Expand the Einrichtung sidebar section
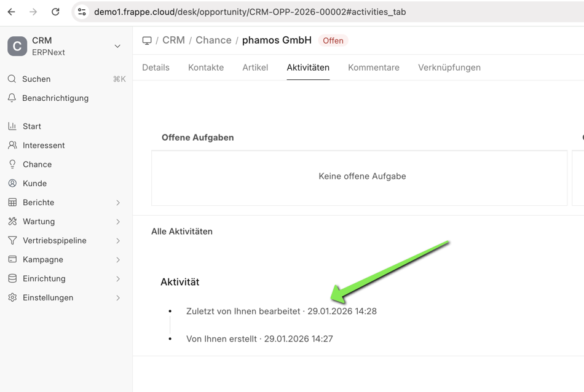Image resolution: width=584 pixels, height=392 pixels. point(118,279)
